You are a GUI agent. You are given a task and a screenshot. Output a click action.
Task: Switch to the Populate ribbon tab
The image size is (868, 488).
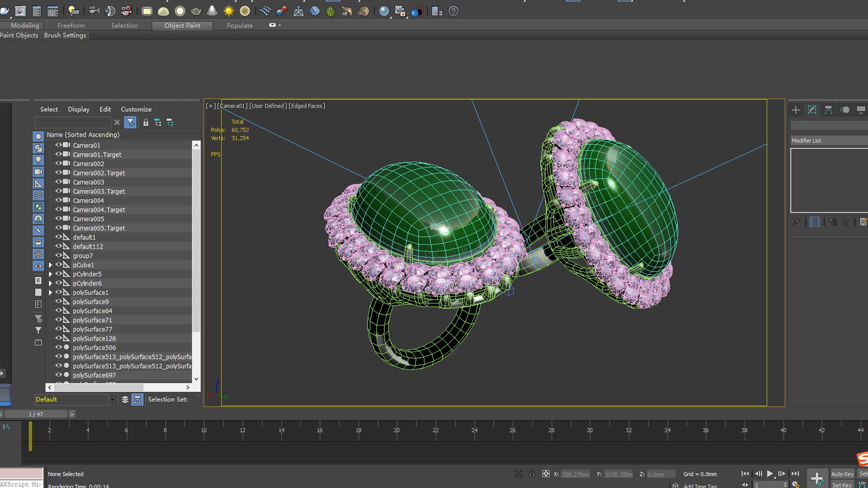pos(240,26)
